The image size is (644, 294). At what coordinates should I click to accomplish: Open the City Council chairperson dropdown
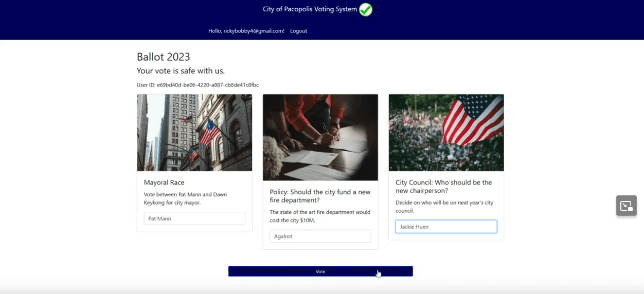[x=446, y=227]
